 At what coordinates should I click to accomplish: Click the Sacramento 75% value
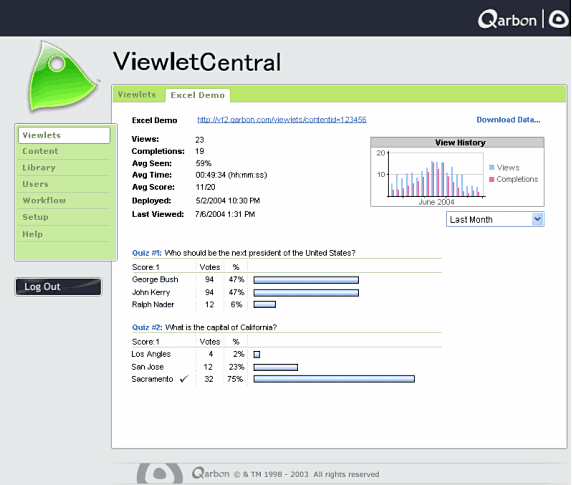pos(235,379)
